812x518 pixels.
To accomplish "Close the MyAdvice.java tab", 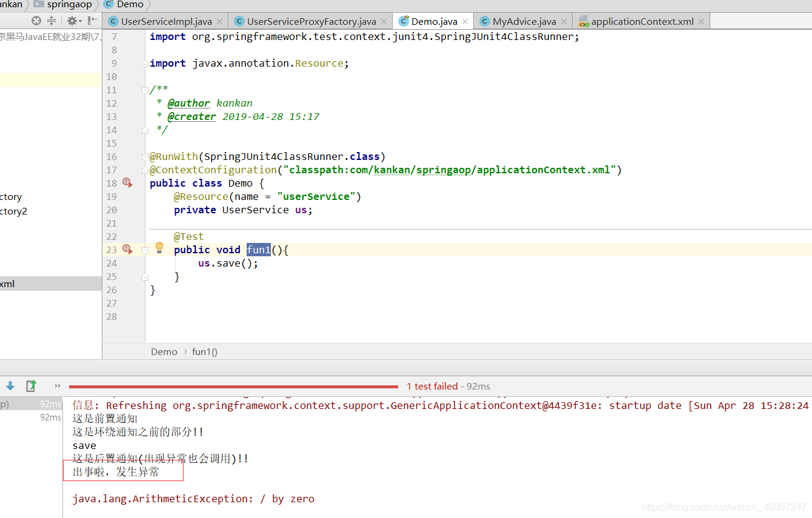I will (563, 22).
